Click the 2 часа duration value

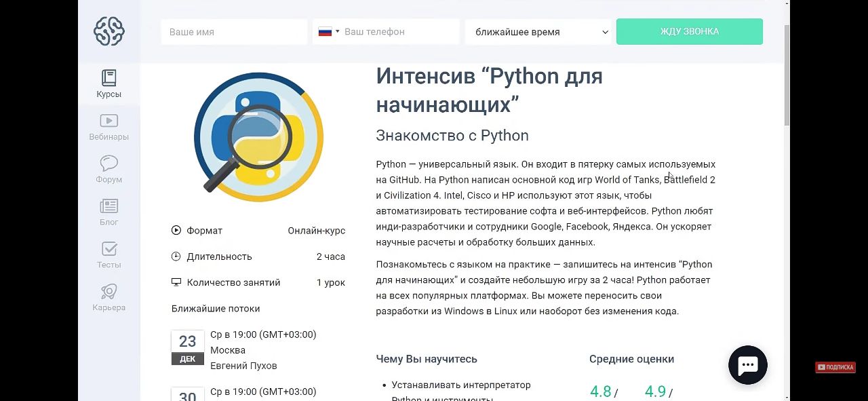click(x=331, y=256)
